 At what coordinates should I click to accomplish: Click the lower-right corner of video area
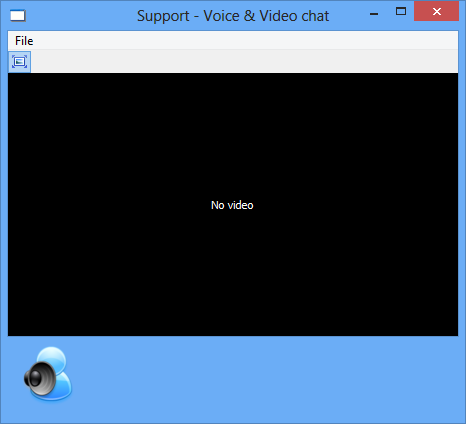tap(453, 331)
